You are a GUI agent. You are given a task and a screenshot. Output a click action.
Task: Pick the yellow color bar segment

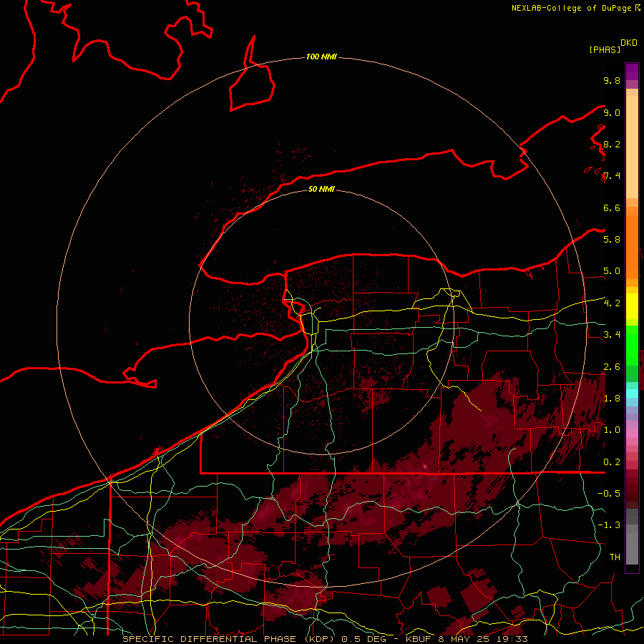click(x=632, y=306)
